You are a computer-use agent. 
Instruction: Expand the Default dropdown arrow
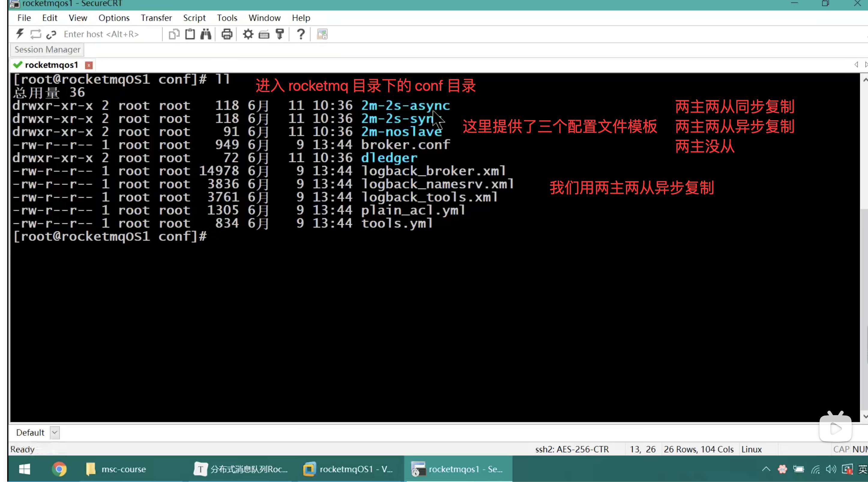(55, 432)
